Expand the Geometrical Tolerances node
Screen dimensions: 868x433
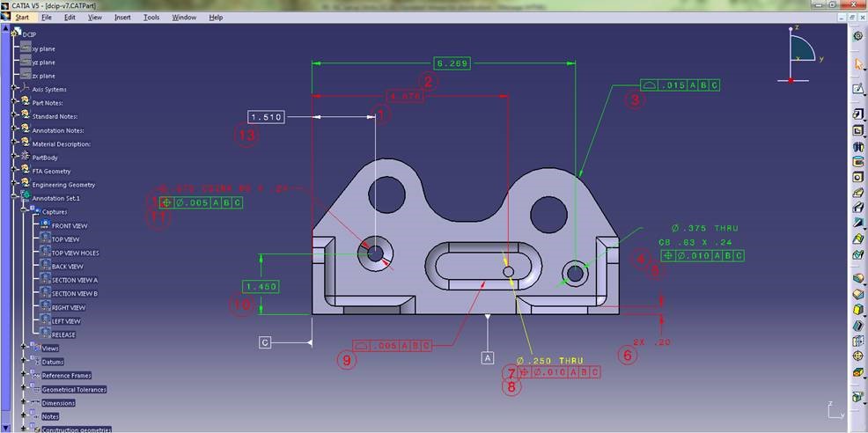click(x=24, y=389)
